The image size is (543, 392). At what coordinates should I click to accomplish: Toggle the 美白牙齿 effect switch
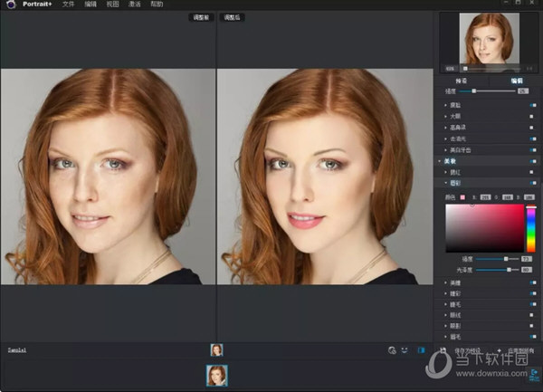[533, 150]
